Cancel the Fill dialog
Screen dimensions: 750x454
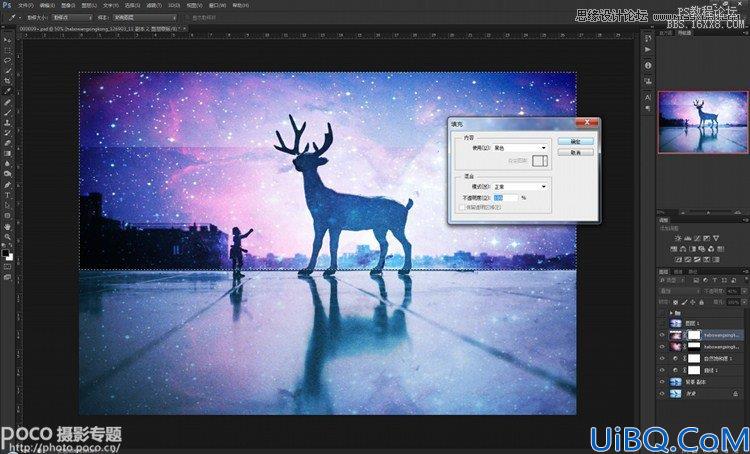pos(575,152)
